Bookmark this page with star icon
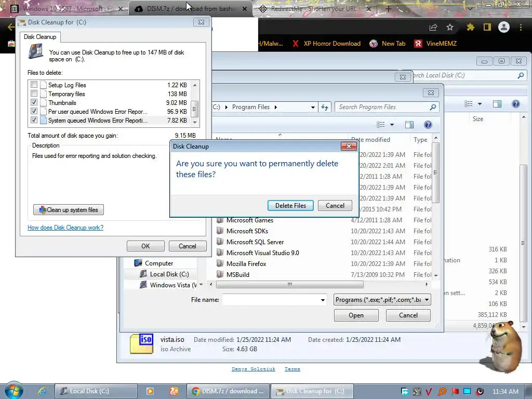Image resolution: width=532 pixels, height=399 pixels. [450, 27]
